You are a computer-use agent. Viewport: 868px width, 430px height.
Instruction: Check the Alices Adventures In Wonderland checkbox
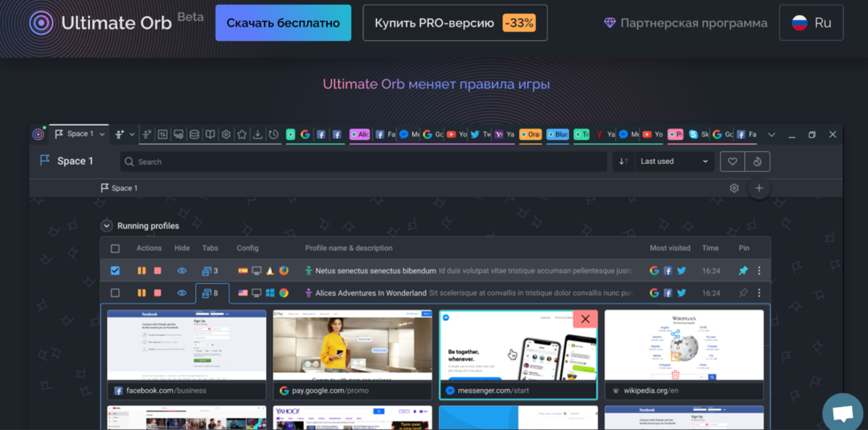pos(115,293)
